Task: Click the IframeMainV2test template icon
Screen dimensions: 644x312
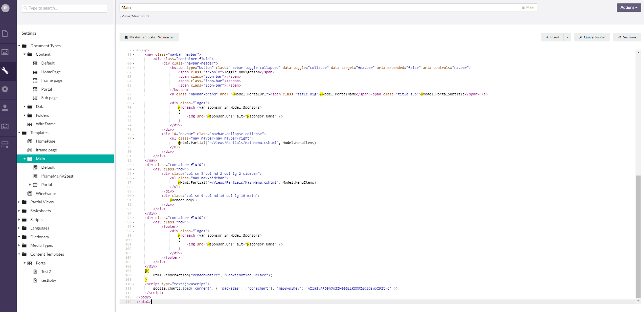Action: (x=35, y=176)
